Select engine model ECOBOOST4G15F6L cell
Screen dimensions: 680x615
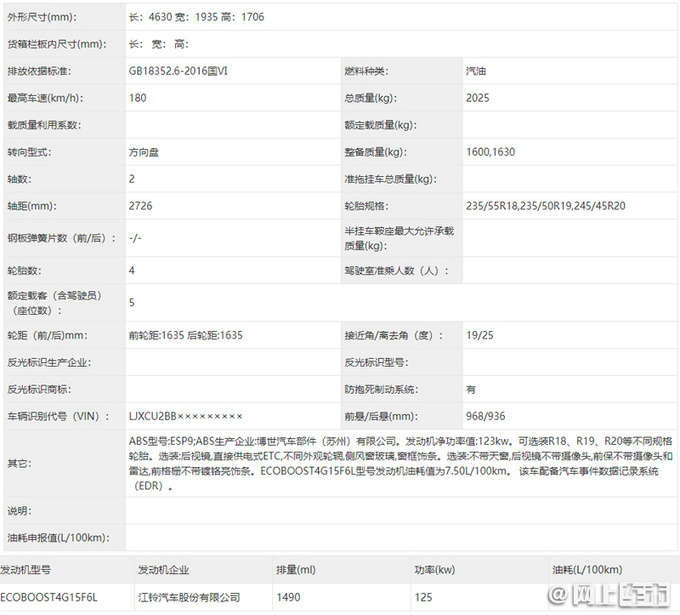49,598
